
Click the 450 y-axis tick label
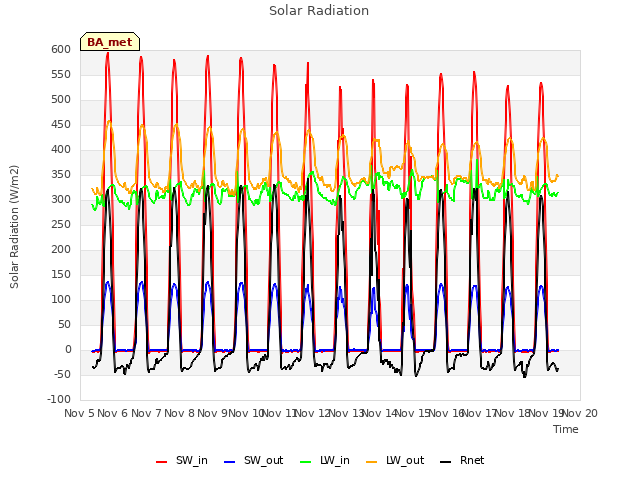61,124
